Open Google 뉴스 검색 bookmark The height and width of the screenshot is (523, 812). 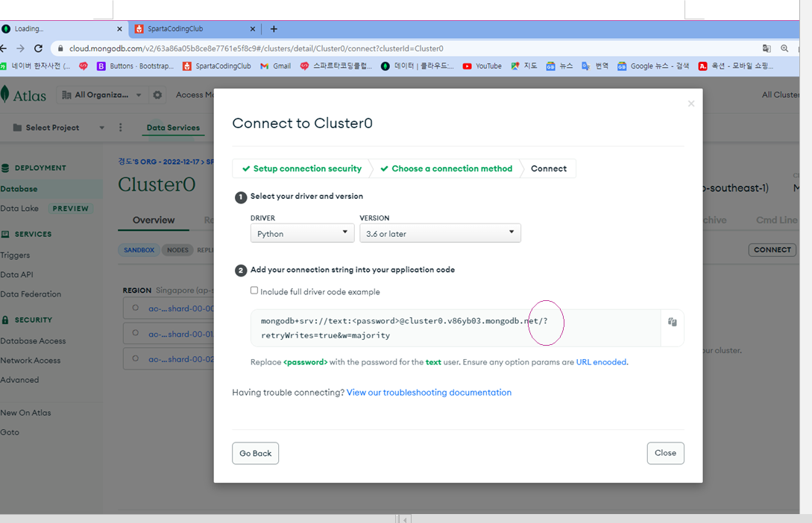point(653,66)
